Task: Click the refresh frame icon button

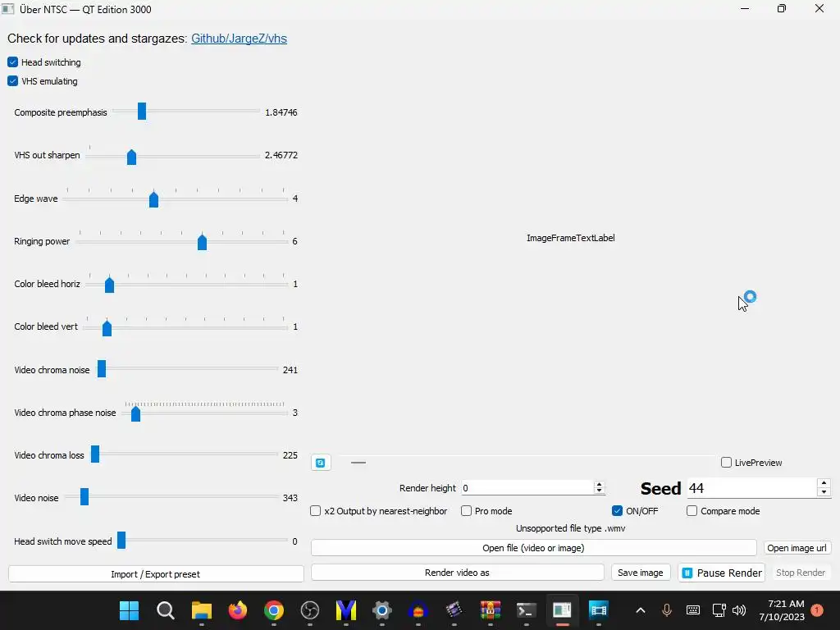Action: pos(321,463)
